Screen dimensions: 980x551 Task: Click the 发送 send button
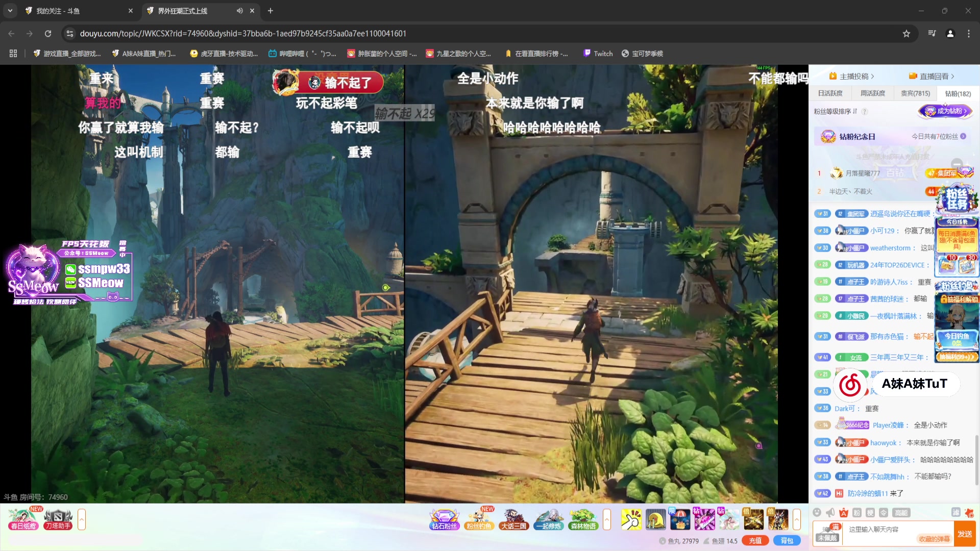[964, 534]
